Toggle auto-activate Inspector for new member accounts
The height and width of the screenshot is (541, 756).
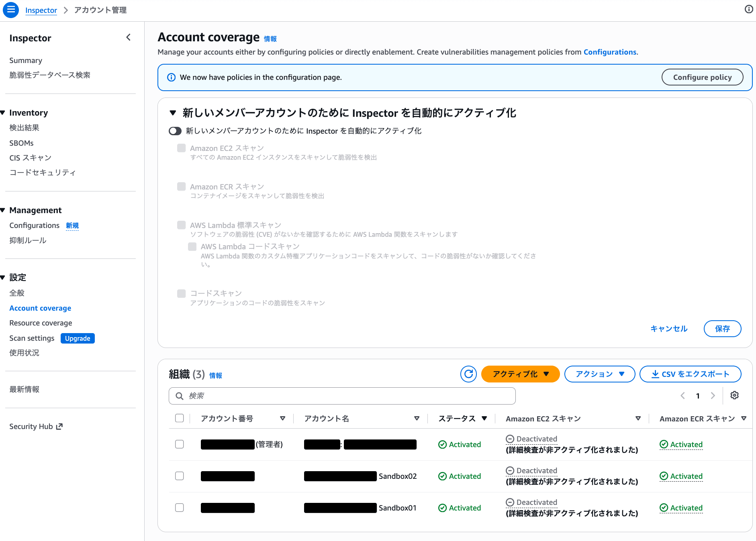click(175, 131)
